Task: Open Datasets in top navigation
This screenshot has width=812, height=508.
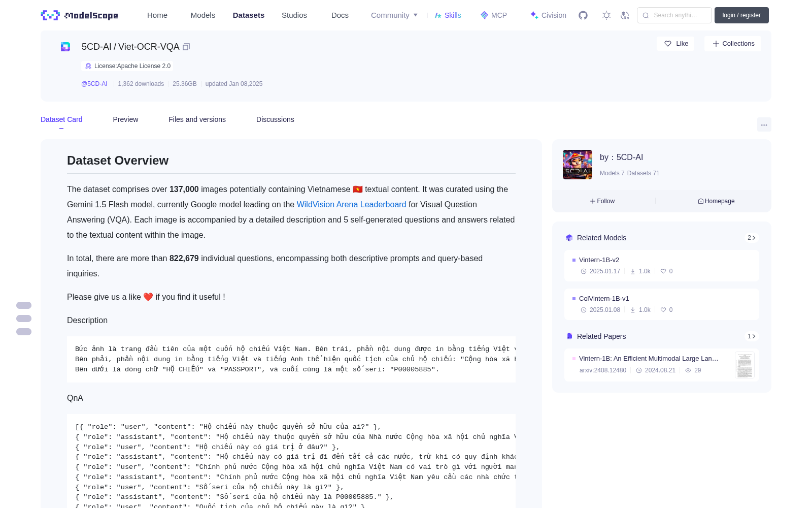Action: (x=249, y=15)
